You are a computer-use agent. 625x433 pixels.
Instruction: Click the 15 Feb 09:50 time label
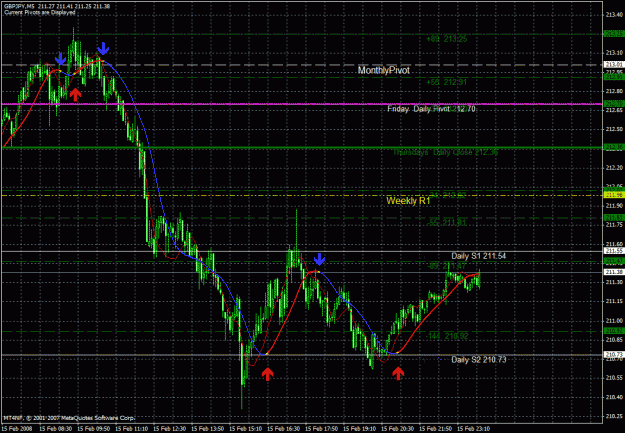point(93,429)
